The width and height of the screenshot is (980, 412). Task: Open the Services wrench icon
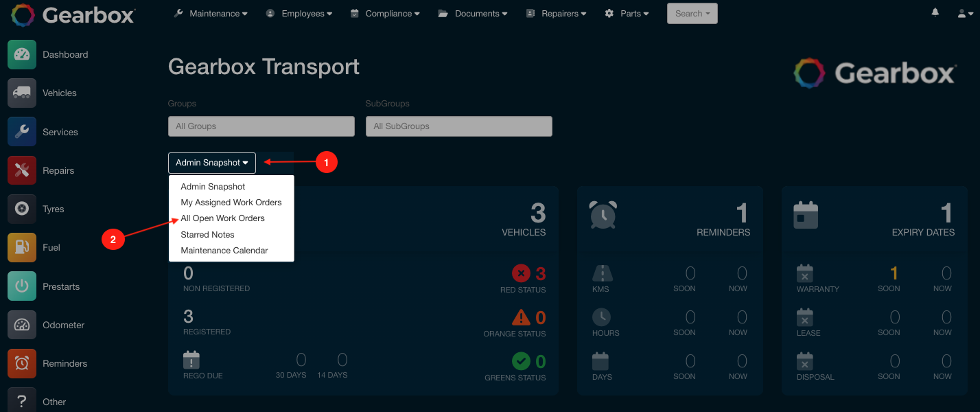click(x=22, y=132)
